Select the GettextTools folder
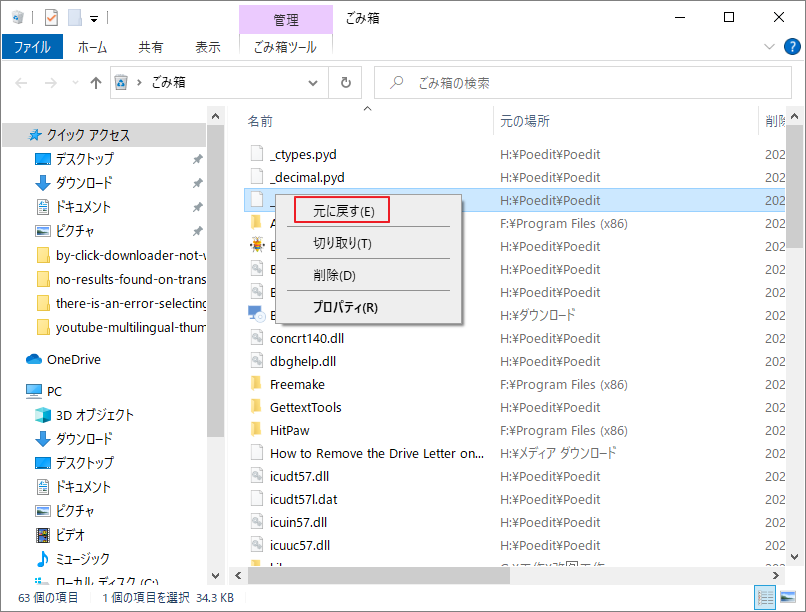 coord(305,407)
